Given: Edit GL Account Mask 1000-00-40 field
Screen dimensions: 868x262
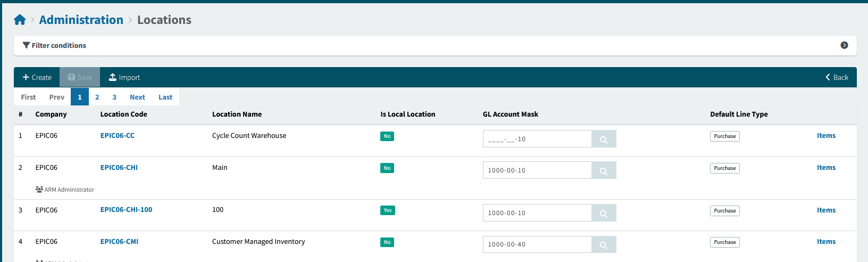Looking at the screenshot, I should (537, 244).
